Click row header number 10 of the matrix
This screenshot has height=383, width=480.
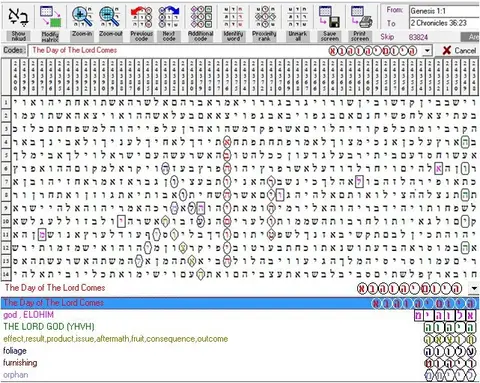(6, 222)
